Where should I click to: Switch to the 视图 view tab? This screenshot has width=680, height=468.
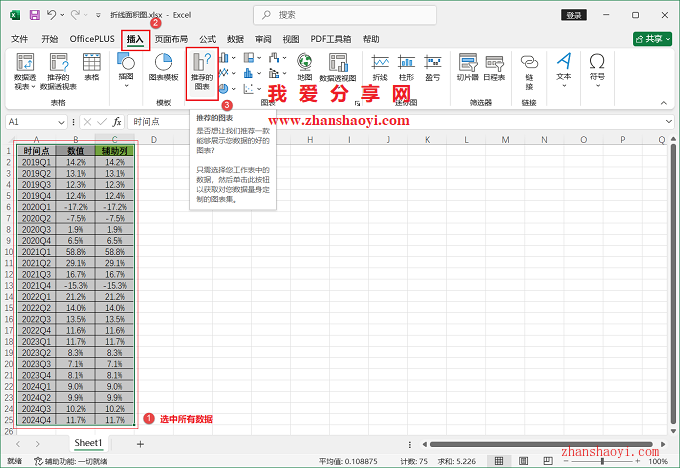coord(291,39)
